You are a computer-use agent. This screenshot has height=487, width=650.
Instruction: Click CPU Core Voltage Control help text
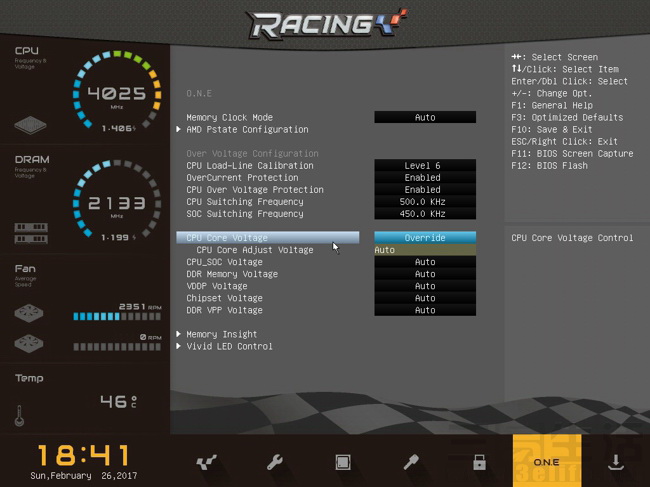click(x=572, y=238)
